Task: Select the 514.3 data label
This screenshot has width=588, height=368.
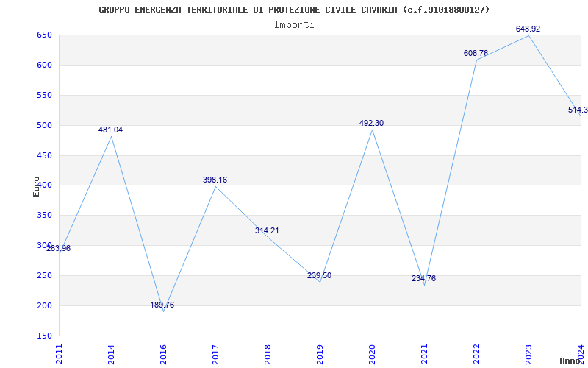Action: pos(578,110)
